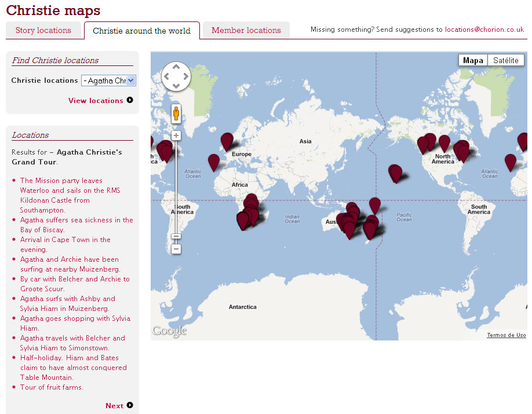Viewport: 532px width, 414px height.
Task: Open the Google logo on the map
Action: [170, 331]
